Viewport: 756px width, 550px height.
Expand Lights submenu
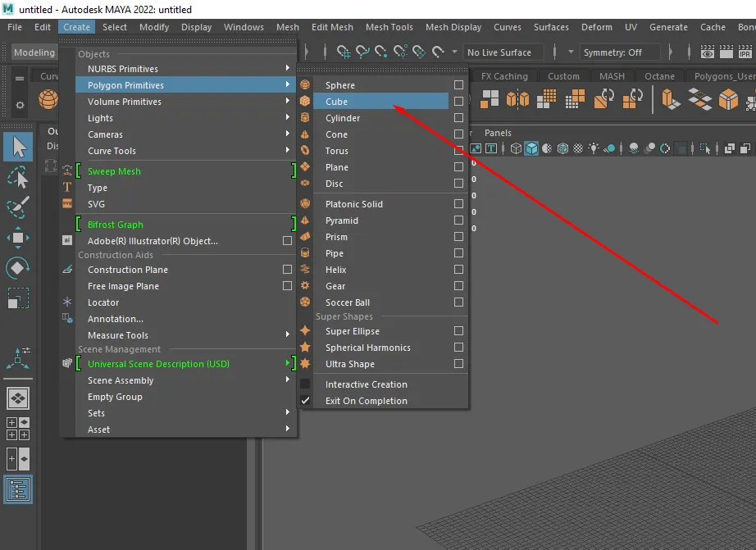point(185,117)
